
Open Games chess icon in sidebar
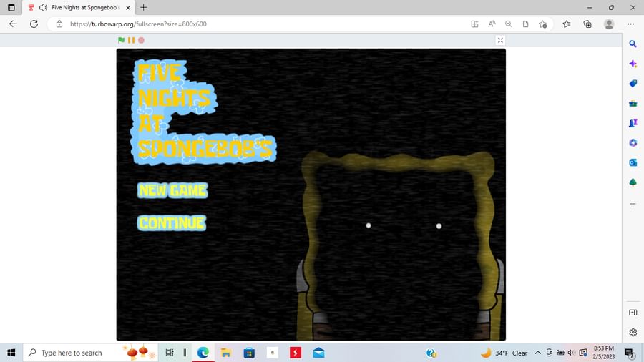click(633, 123)
